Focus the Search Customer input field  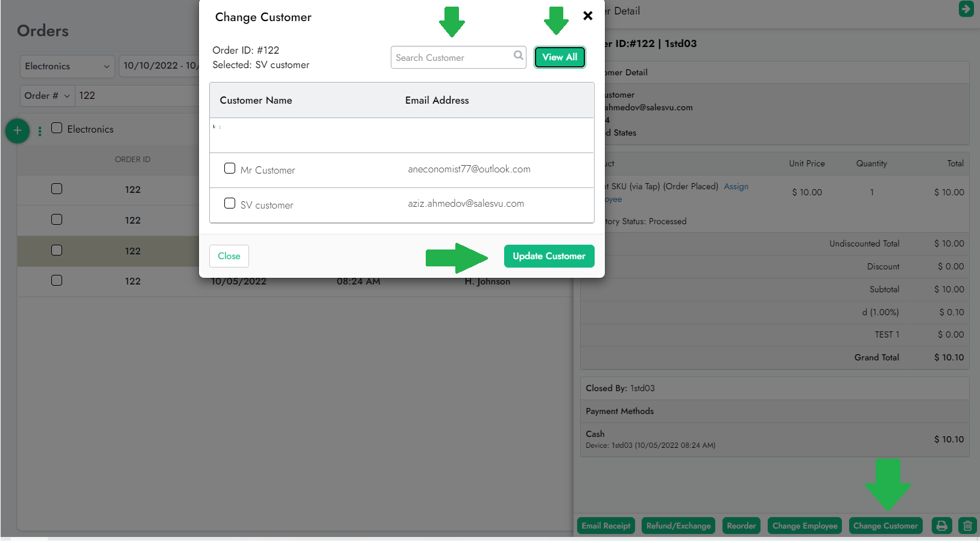(451, 58)
